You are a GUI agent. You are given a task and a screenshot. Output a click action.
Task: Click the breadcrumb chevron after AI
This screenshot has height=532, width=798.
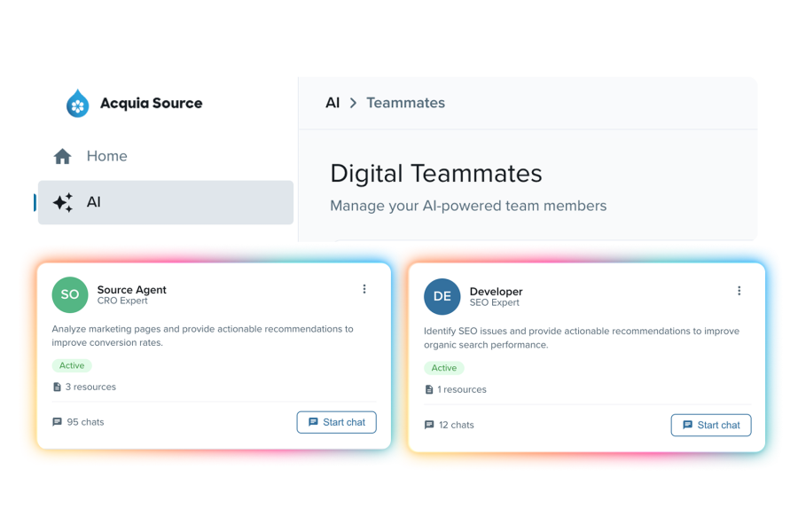[x=353, y=104]
